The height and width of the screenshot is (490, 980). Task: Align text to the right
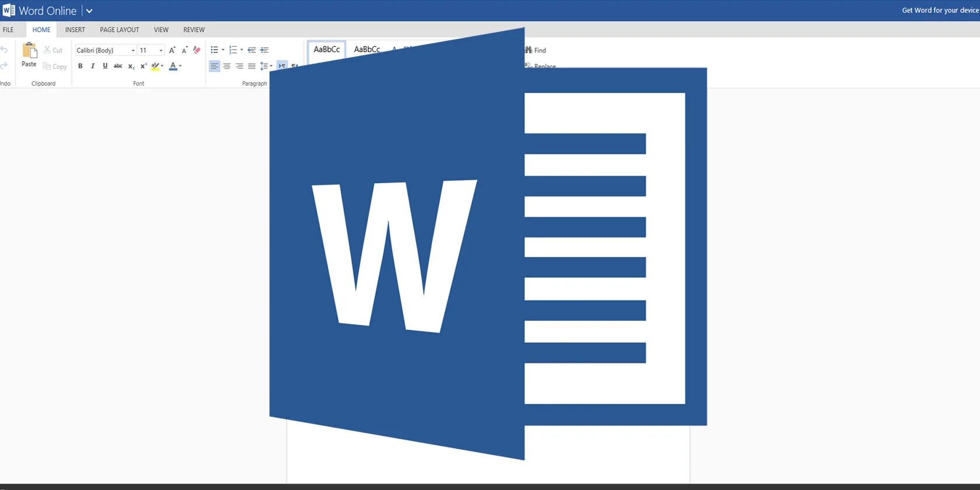click(x=239, y=66)
